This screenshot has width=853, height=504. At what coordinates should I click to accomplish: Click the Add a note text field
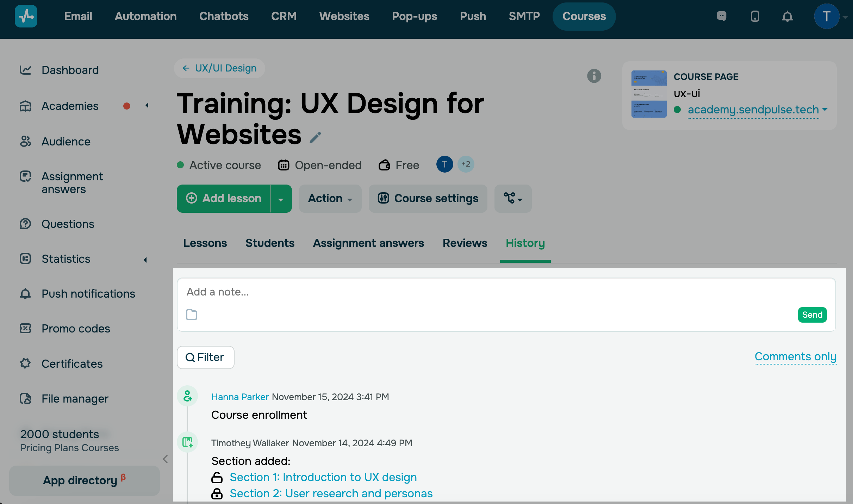coord(506,292)
